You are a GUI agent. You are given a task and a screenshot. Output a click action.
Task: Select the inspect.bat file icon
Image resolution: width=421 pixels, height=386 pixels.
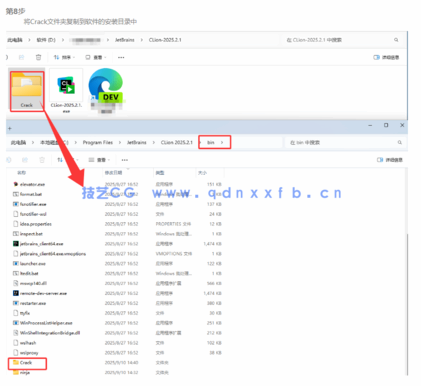click(15, 234)
